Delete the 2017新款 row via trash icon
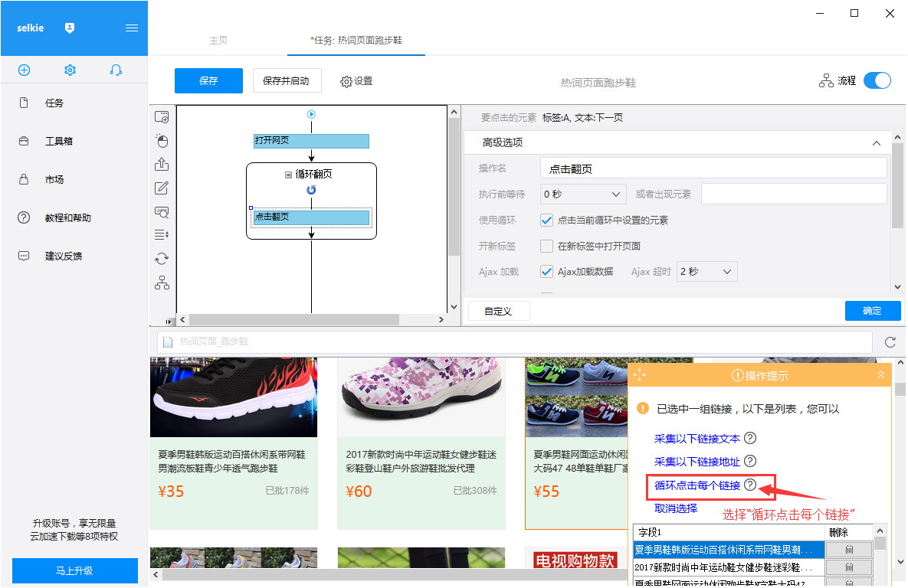Image resolution: width=908 pixels, height=588 pixels. [x=849, y=567]
